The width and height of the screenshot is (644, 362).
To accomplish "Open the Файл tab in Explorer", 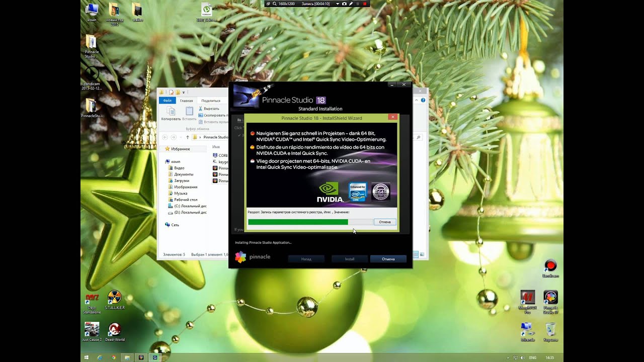I will [168, 101].
